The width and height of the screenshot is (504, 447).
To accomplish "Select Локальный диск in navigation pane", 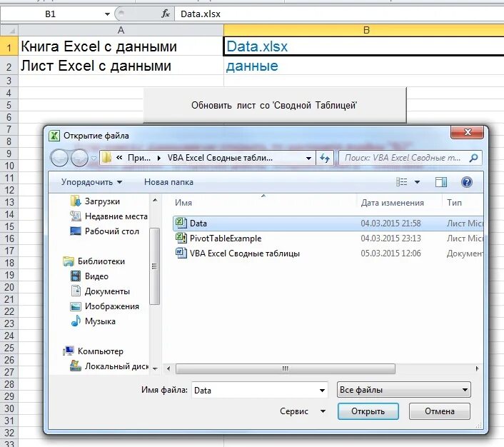I will (x=116, y=366).
